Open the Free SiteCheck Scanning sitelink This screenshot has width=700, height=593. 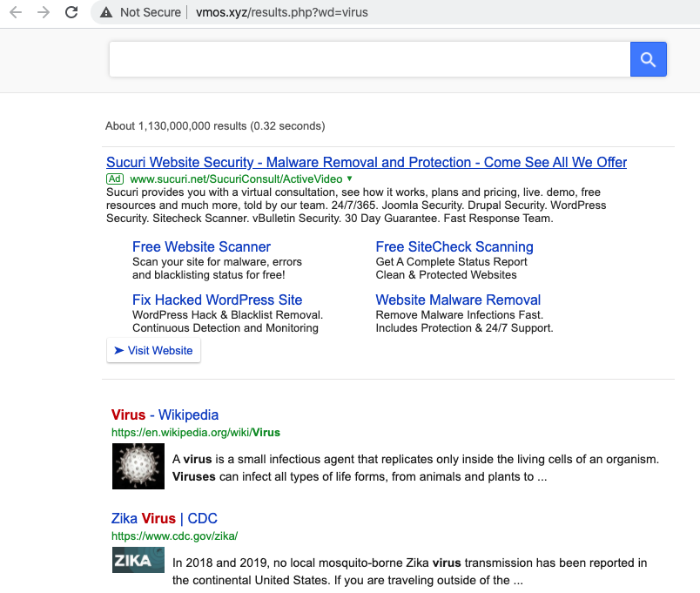[x=454, y=246]
